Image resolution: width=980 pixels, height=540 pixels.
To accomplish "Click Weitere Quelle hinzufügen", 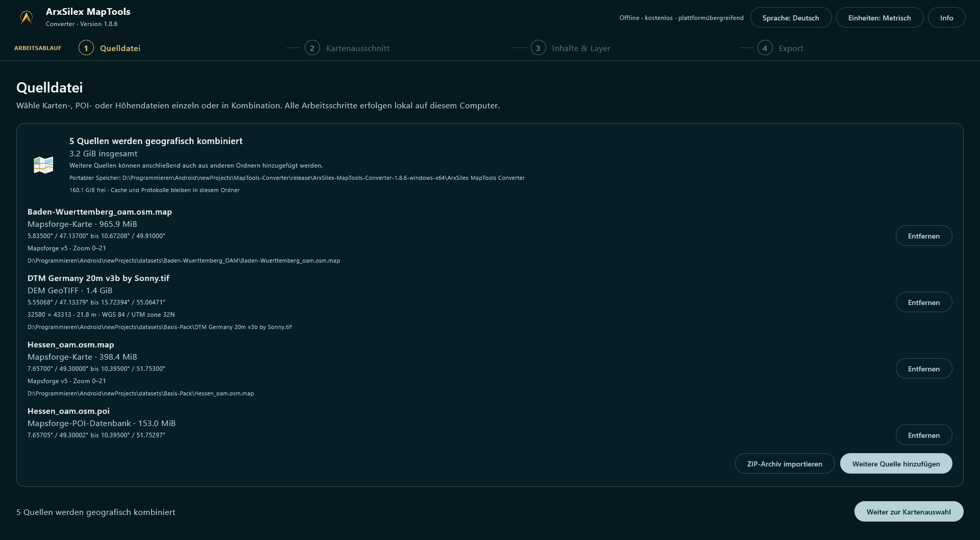I will point(896,464).
